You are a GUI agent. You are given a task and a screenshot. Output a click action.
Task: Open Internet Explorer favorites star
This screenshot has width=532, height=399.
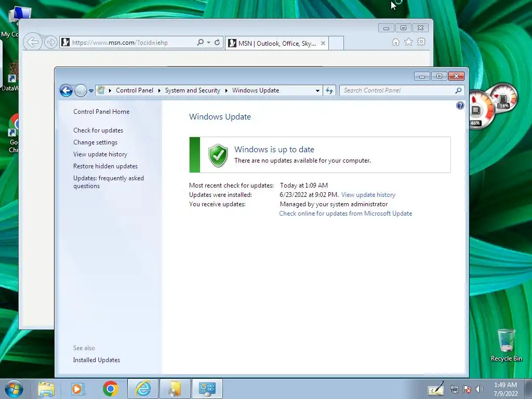[x=408, y=42]
